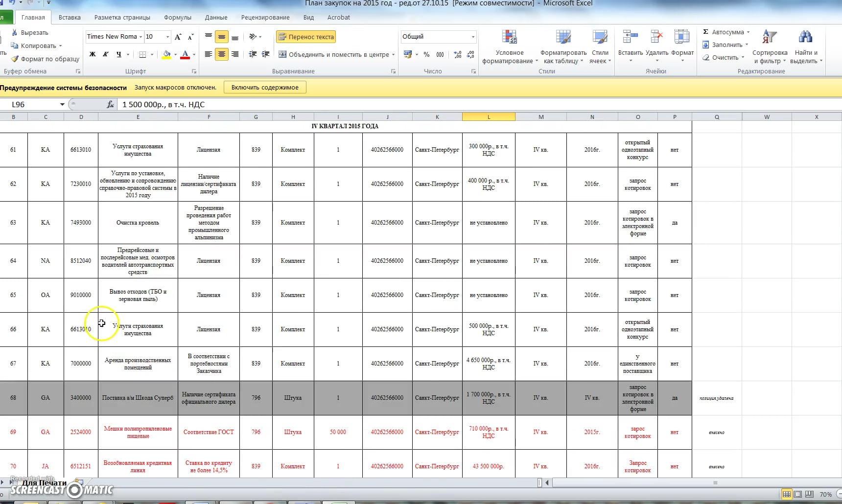Click Enable Content (Включить содержимое)

(265, 87)
